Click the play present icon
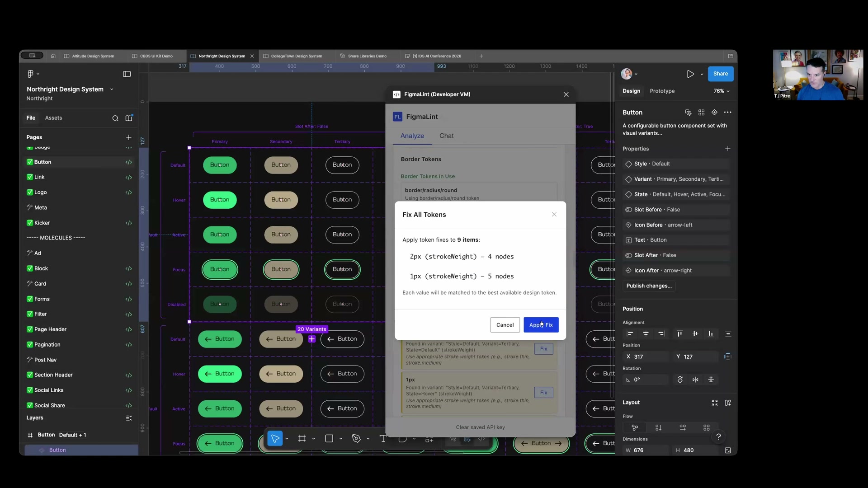This screenshot has width=868, height=488. coord(690,74)
